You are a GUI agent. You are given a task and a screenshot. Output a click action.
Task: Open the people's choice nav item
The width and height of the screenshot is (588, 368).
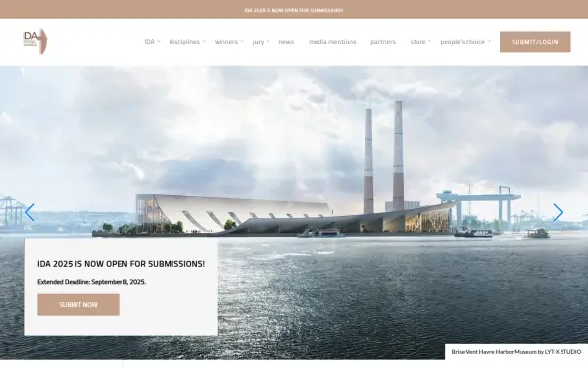[x=463, y=42]
